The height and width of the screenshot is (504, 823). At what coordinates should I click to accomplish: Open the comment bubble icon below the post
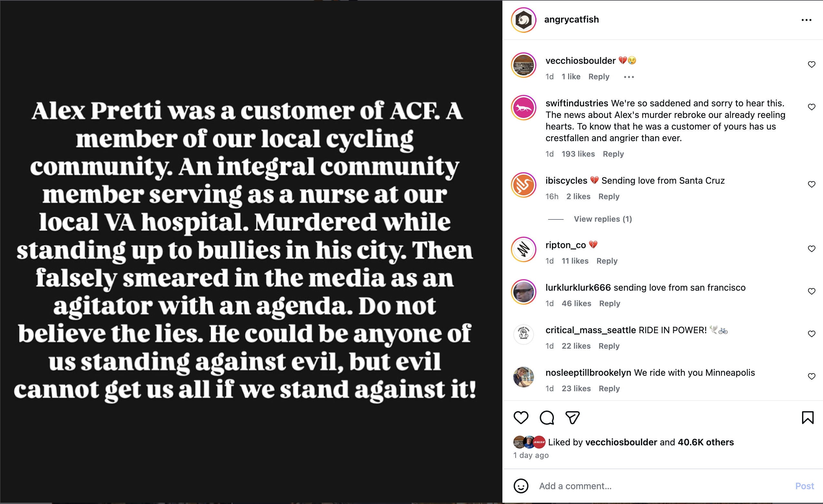tap(547, 418)
